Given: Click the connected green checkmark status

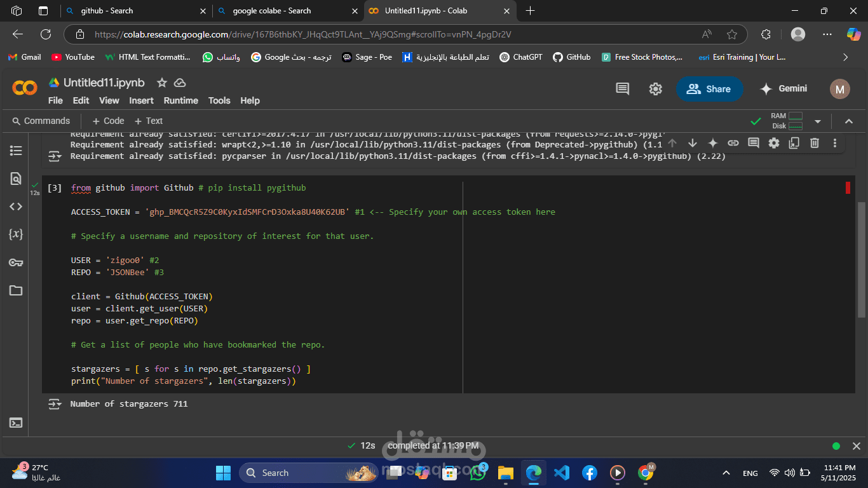Looking at the screenshot, I should pyautogui.click(x=756, y=121).
